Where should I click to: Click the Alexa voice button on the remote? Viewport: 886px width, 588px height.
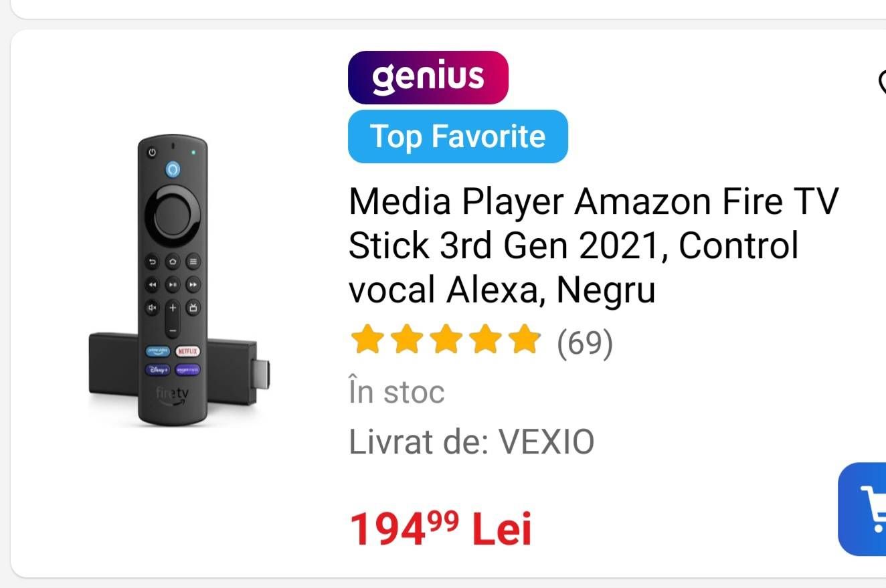[x=173, y=169]
